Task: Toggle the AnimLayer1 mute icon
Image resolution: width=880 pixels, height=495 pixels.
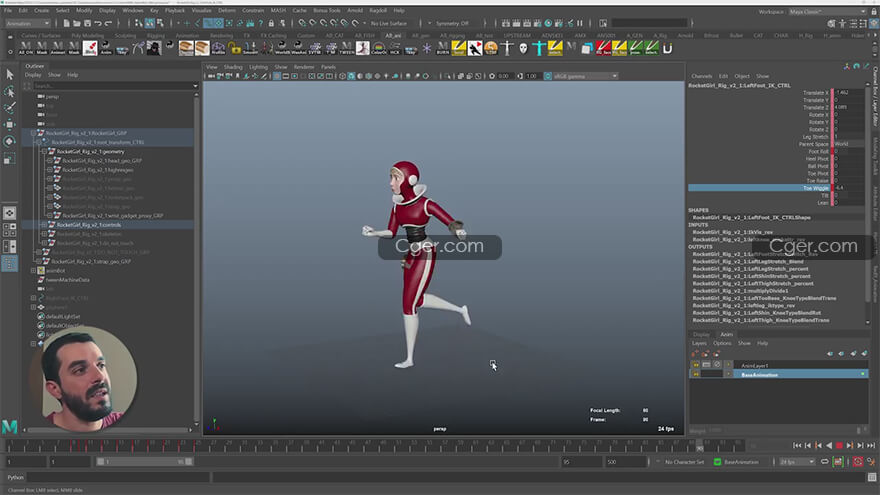Action: coord(717,365)
